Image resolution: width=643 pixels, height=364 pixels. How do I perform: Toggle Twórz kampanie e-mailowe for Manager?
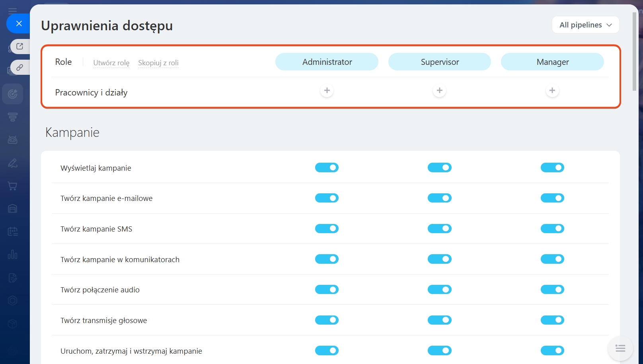pos(552,198)
